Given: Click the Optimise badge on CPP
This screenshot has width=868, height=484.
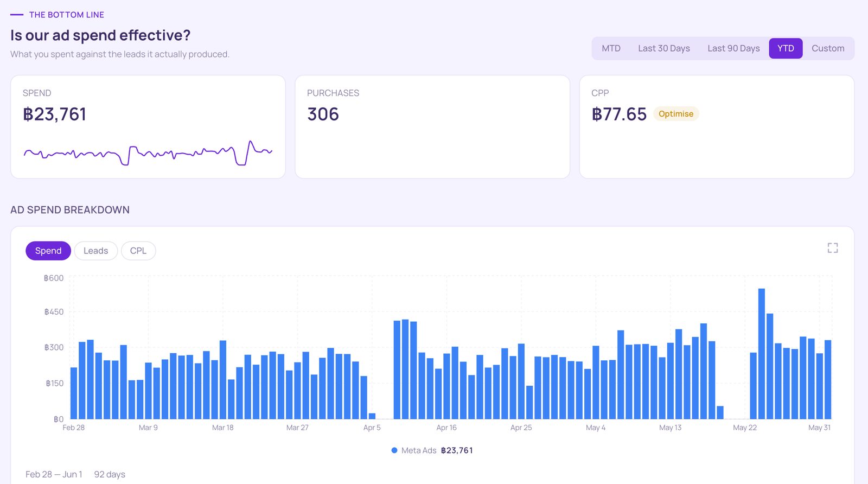Looking at the screenshot, I should click(676, 114).
